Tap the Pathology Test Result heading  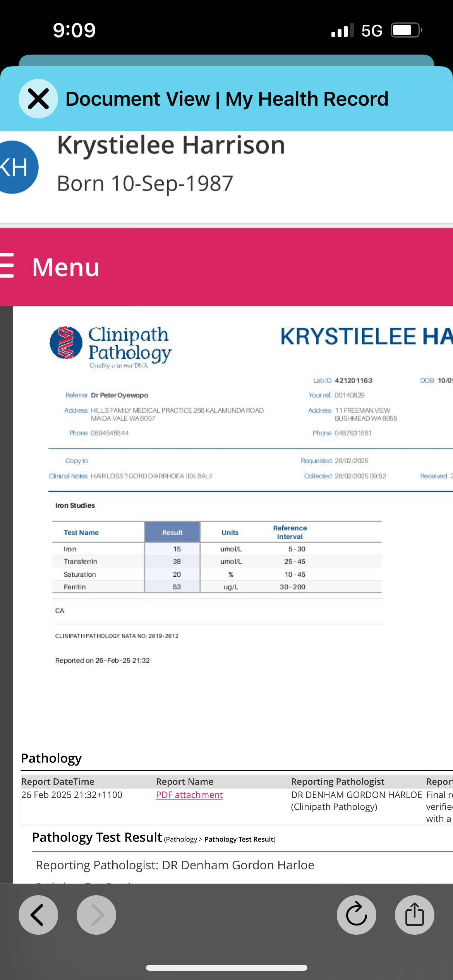[x=97, y=837]
